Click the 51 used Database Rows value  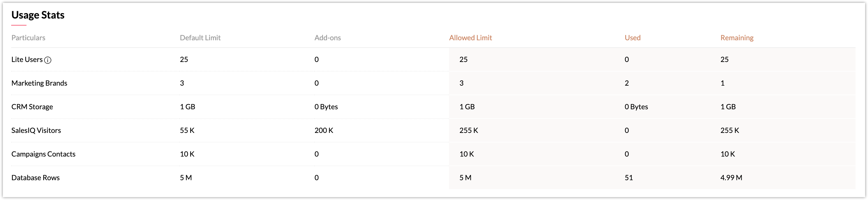(x=629, y=177)
